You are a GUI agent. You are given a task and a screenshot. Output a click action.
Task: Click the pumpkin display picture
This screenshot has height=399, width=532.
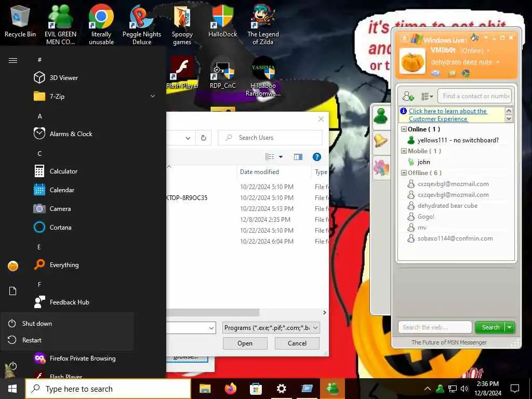pyautogui.click(x=412, y=61)
